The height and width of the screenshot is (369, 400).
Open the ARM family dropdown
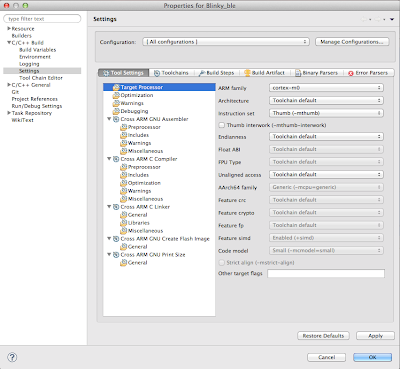pyautogui.click(x=326, y=88)
